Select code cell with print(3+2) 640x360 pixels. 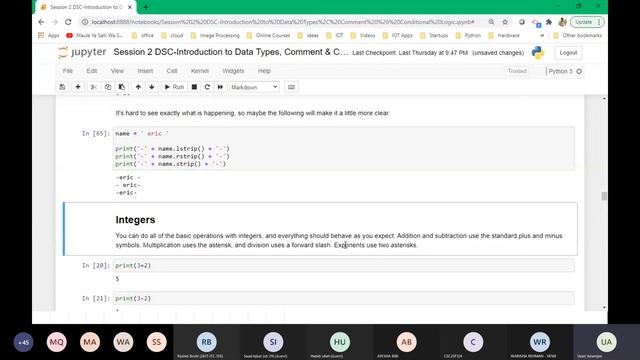[343, 265]
